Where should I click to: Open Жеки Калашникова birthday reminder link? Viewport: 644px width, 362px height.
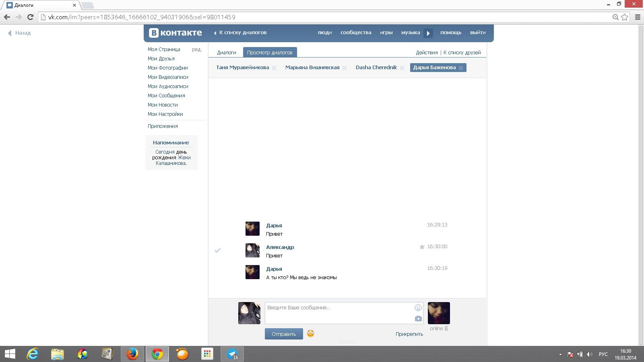tap(173, 160)
